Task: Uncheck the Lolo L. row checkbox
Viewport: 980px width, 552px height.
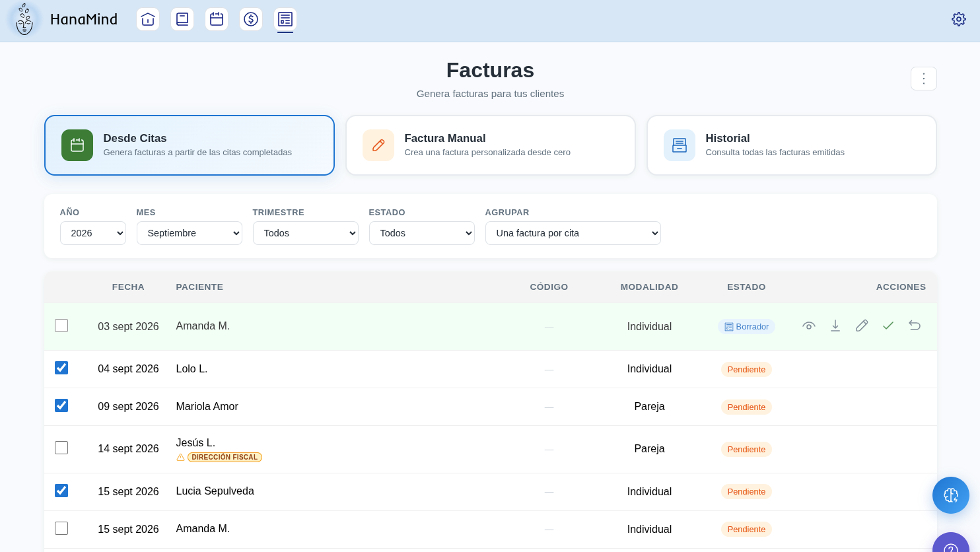Action: [61, 368]
